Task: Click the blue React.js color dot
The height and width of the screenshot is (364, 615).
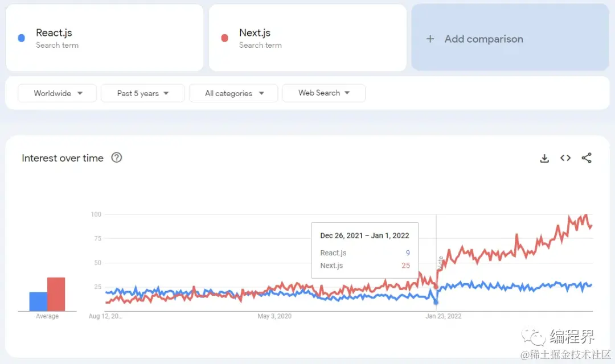Action: pyautogui.click(x=22, y=38)
